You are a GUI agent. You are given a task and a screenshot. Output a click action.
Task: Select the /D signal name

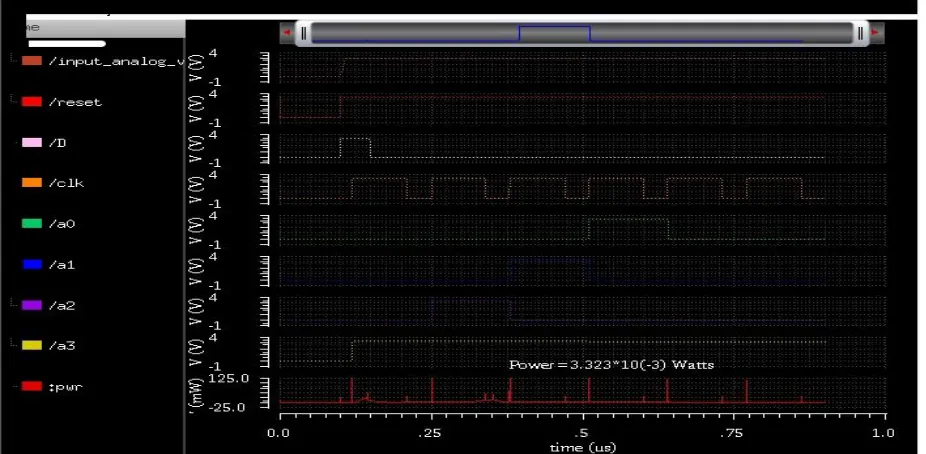coord(57,143)
